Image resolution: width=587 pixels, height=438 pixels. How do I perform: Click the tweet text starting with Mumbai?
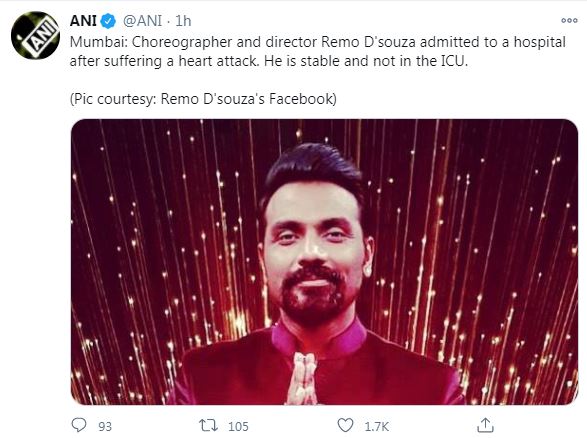pos(317,51)
